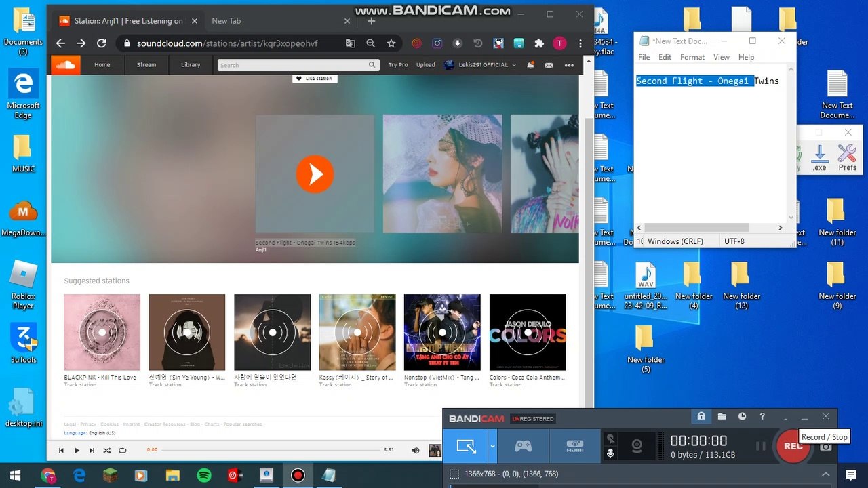Click the Chrome zoom magnifier icon
This screenshot has width=868, height=488.
tap(371, 43)
